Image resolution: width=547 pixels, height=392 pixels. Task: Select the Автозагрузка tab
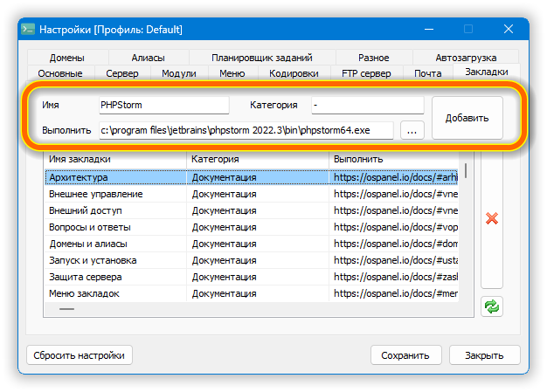click(x=464, y=58)
